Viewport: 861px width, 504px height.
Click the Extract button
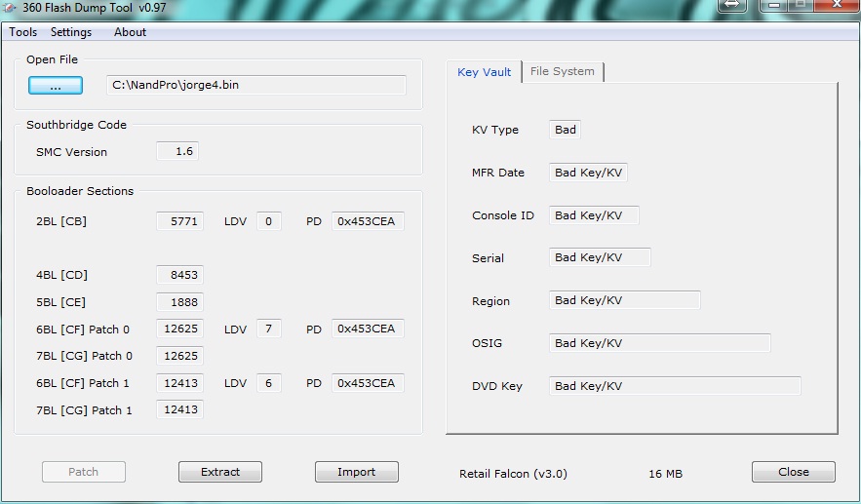click(220, 472)
